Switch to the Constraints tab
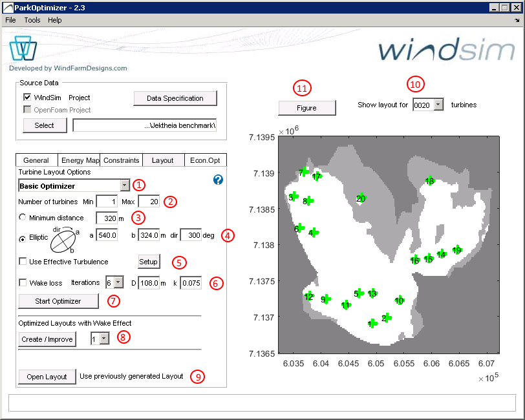The height and width of the screenshot is (420, 525). [121, 160]
